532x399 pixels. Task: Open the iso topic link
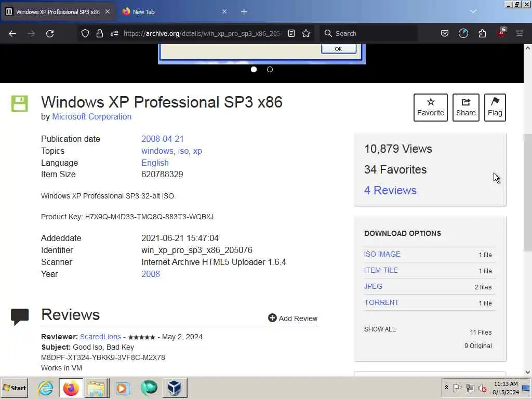tap(183, 151)
